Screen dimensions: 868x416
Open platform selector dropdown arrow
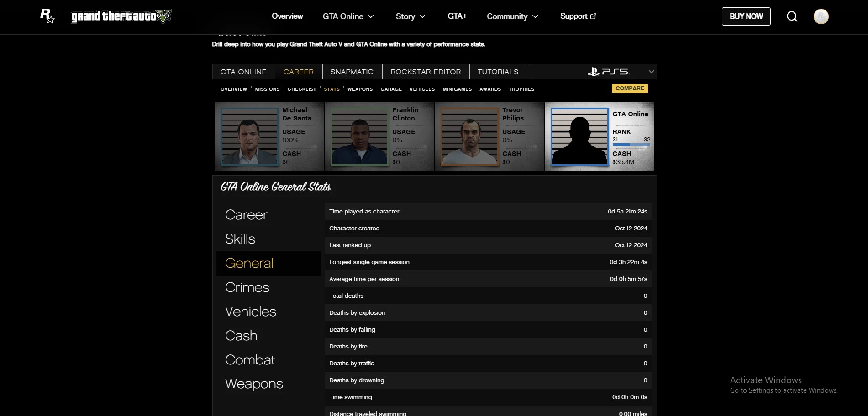pos(651,72)
